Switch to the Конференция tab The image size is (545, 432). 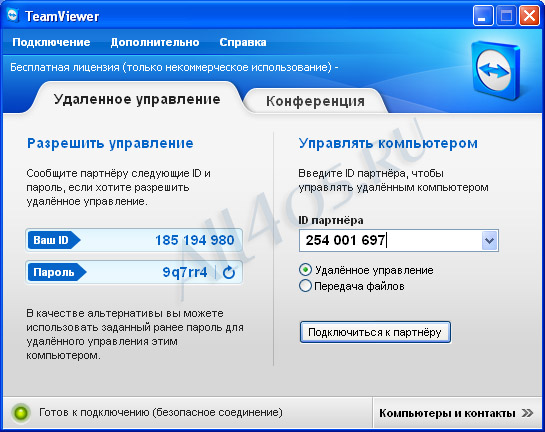coord(315,101)
